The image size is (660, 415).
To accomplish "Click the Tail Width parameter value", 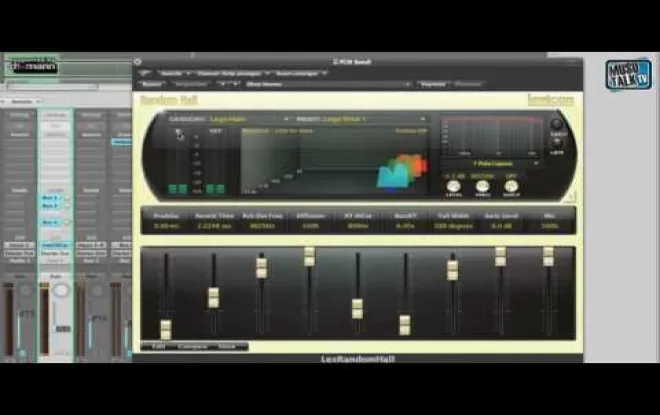I will (453, 226).
